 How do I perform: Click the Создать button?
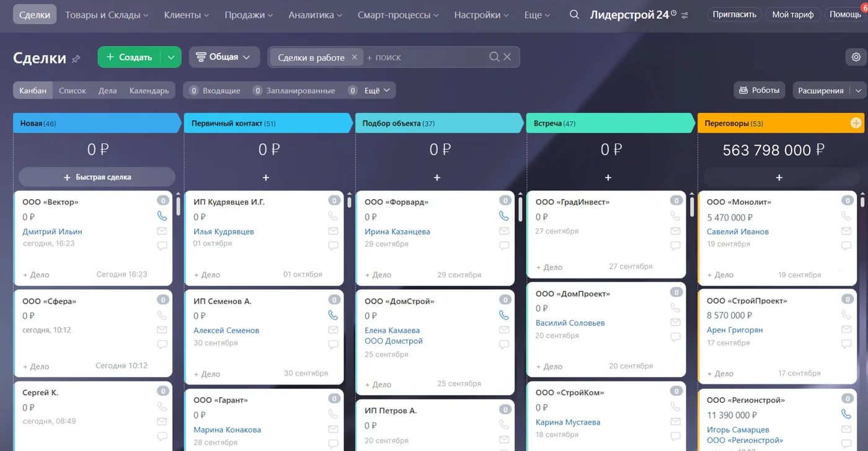130,57
